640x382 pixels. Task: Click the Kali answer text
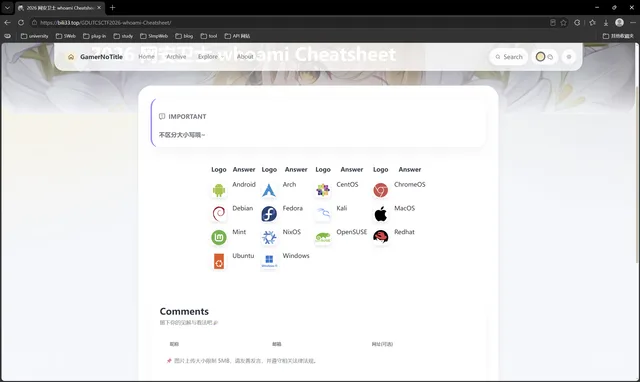342,208
